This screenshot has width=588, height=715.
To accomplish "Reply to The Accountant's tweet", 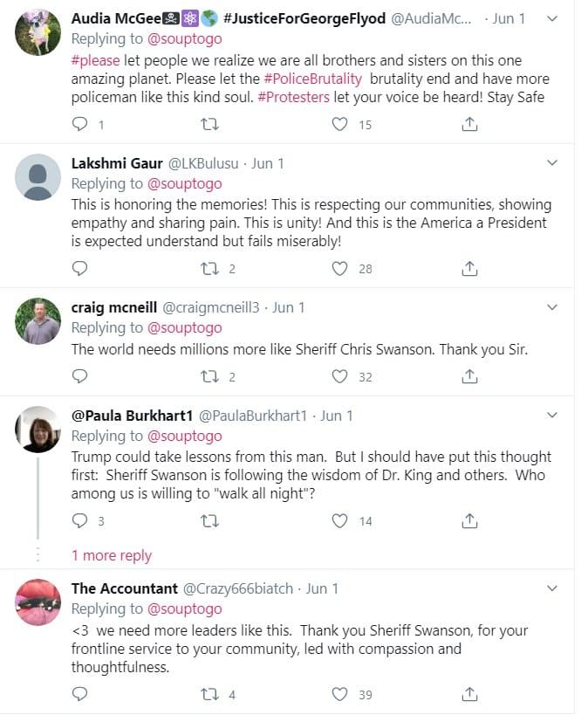I will 80,694.
